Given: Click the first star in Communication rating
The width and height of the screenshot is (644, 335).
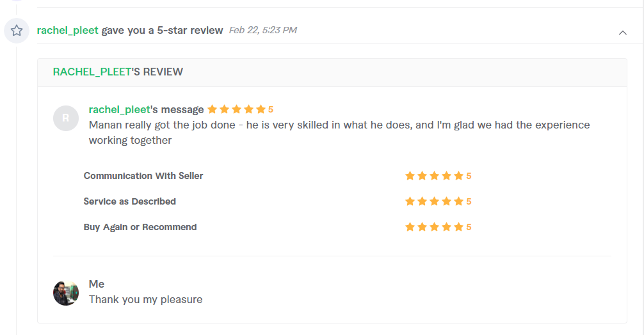Looking at the screenshot, I should tap(410, 176).
